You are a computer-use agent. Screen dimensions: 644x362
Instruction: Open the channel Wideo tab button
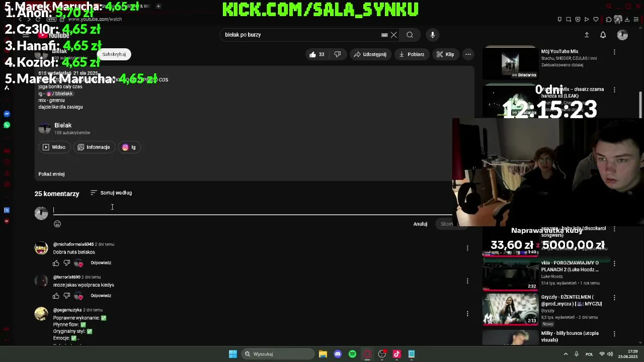click(54, 147)
